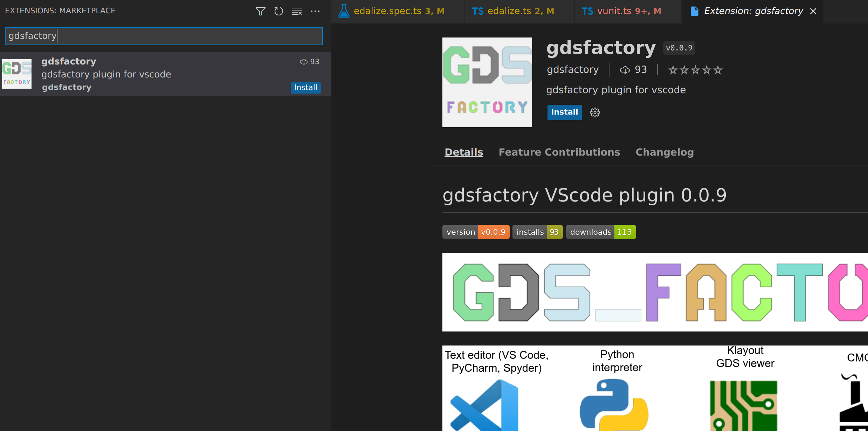Click the file icon on Extension tab
Image resolution: width=868 pixels, height=431 pixels.
(694, 11)
